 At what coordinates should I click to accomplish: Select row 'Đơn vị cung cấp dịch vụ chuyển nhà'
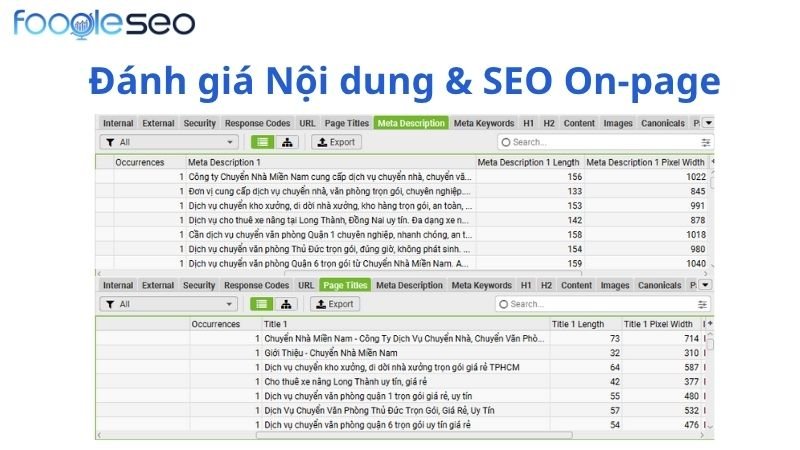(x=403, y=191)
